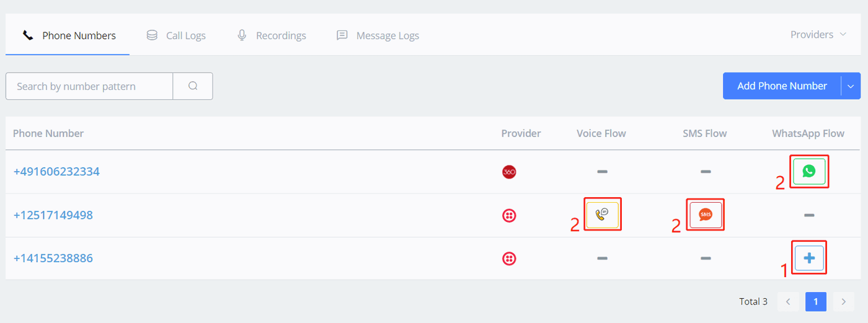The width and height of the screenshot is (868, 323).
Task: Open the Add Phone Number dropdown arrow
Action: pyautogui.click(x=851, y=86)
